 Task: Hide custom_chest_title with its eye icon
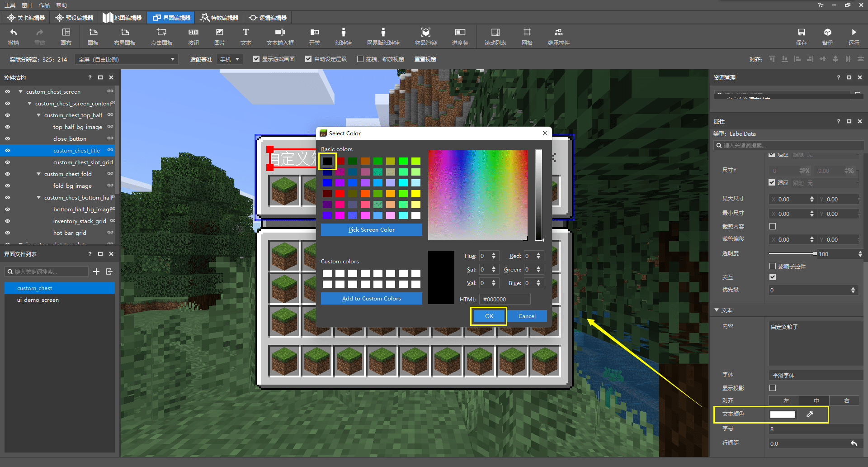tap(7, 151)
